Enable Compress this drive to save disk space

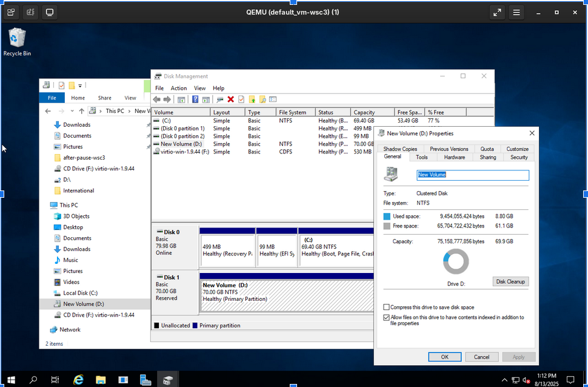pyautogui.click(x=387, y=308)
